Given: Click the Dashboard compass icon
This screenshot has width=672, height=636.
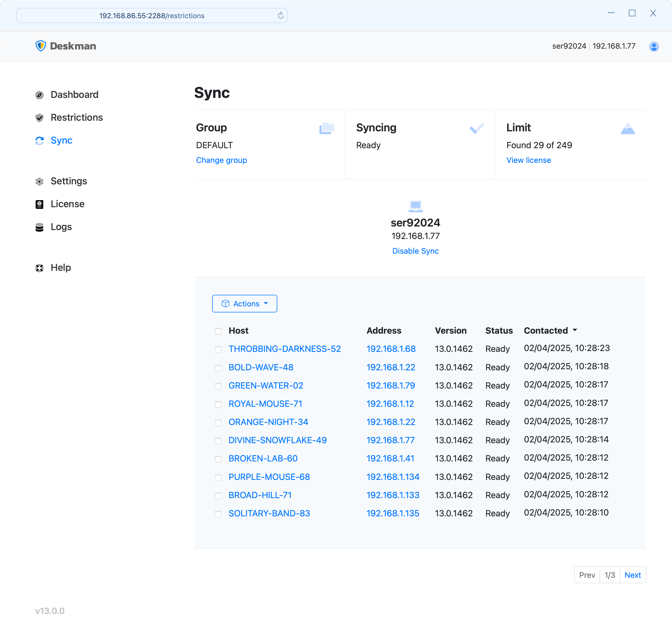Looking at the screenshot, I should point(39,95).
